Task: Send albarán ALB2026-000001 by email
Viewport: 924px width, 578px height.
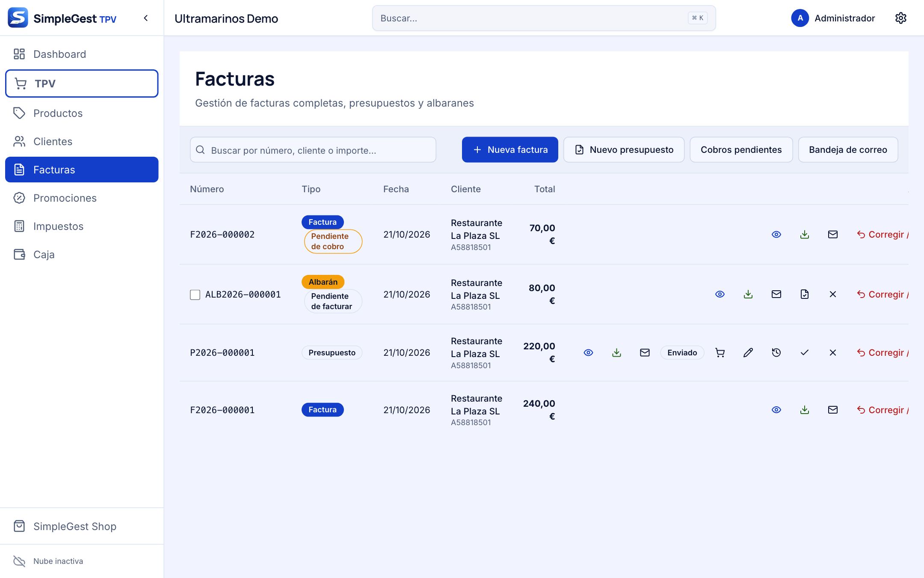Action: coord(776,294)
